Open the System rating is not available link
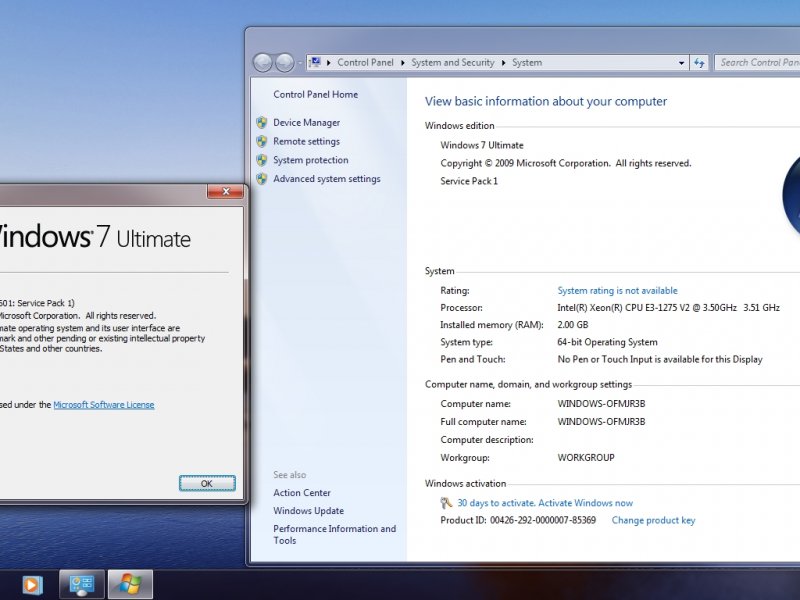This screenshot has width=800, height=600. 617,290
